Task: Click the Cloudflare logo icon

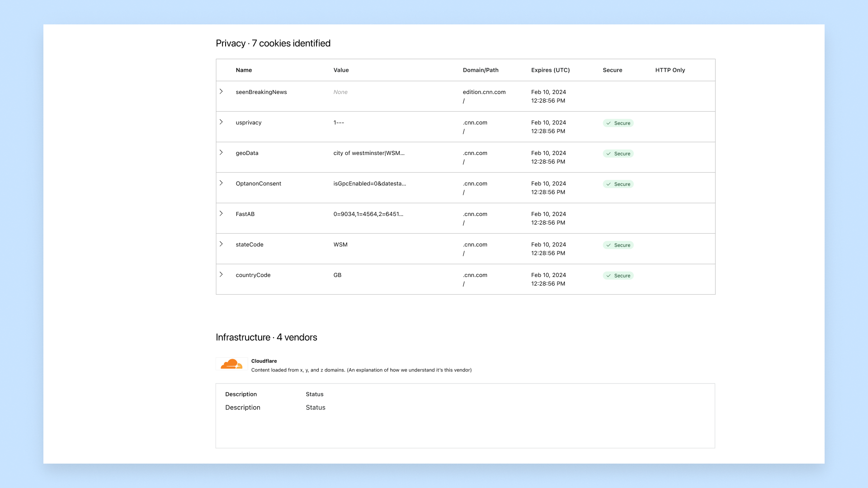Action: [x=231, y=364]
